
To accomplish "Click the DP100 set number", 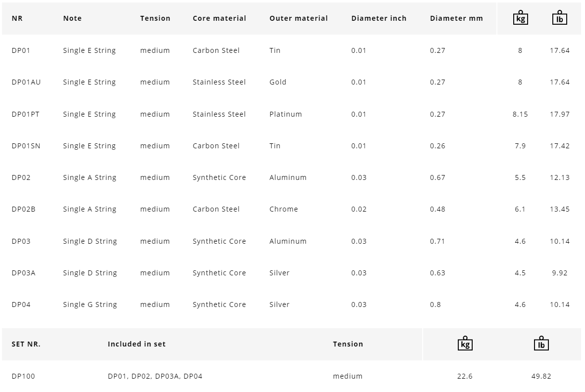I will click(23, 376).
